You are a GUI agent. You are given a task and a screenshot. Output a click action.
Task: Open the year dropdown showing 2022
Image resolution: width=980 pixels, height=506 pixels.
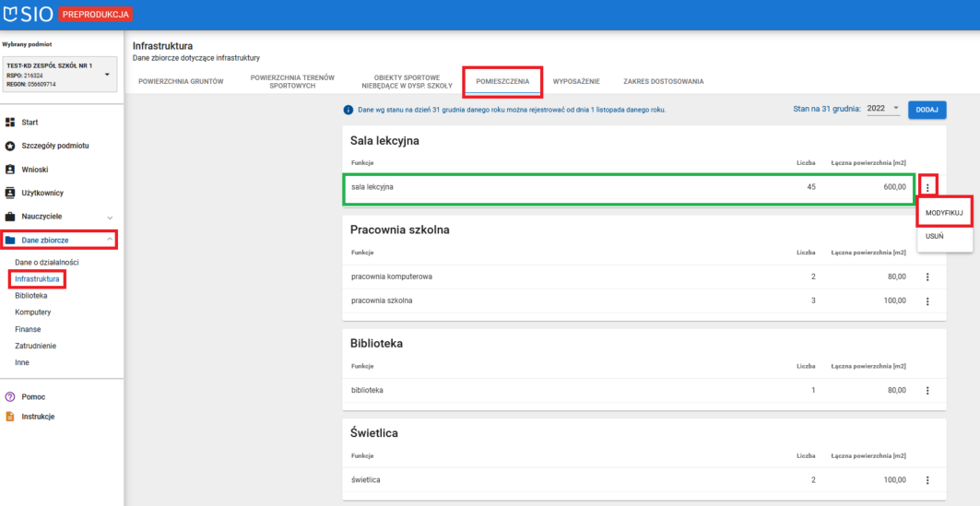click(x=883, y=109)
